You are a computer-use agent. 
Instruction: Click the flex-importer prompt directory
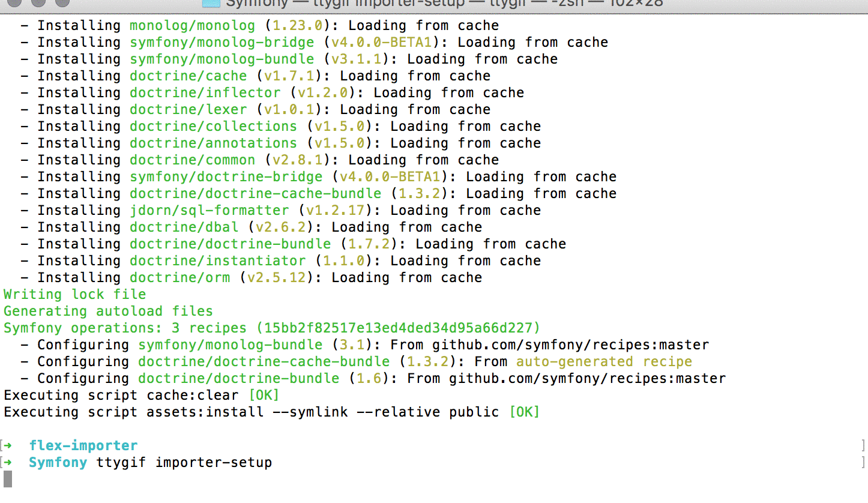click(x=83, y=446)
